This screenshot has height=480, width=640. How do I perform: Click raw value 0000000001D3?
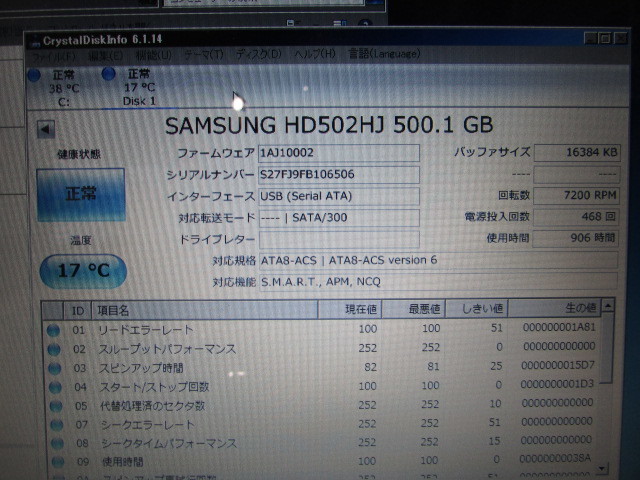tap(557, 384)
